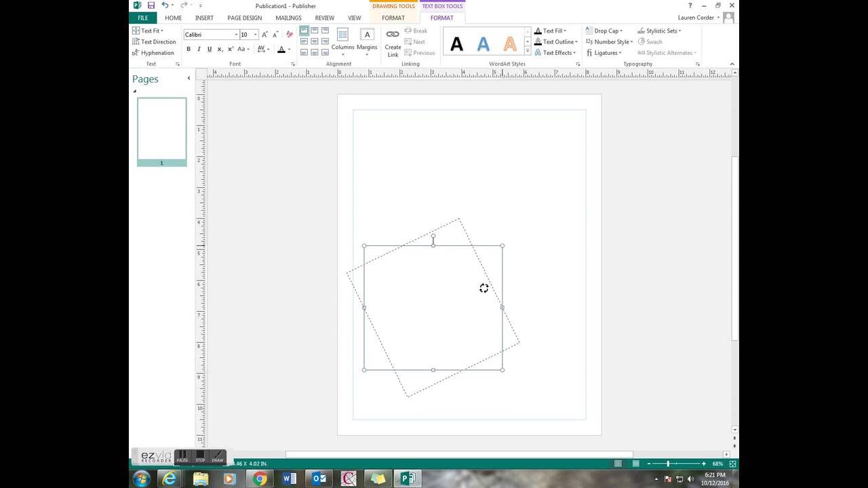Open Hyphenation settings
Viewport: 868px width, 488px height.
[153, 52]
